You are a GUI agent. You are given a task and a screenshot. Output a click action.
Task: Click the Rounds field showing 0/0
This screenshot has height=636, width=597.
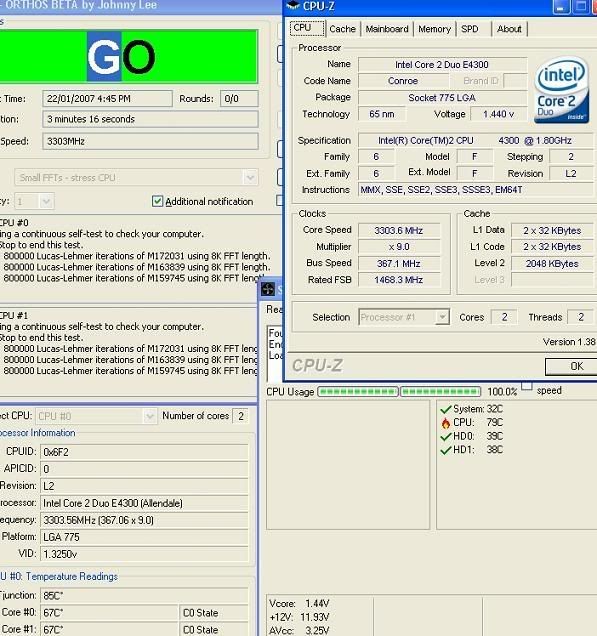pyautogui.click(x=239, y=99)
